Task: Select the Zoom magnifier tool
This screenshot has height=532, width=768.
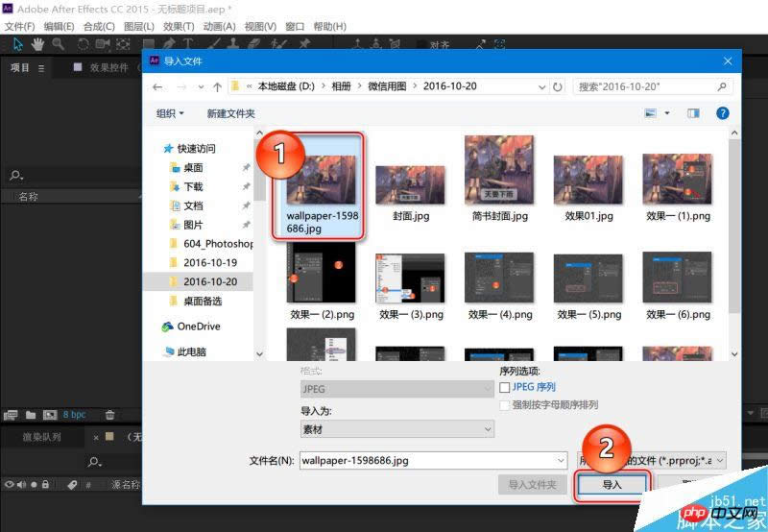Action: point(59,44)
